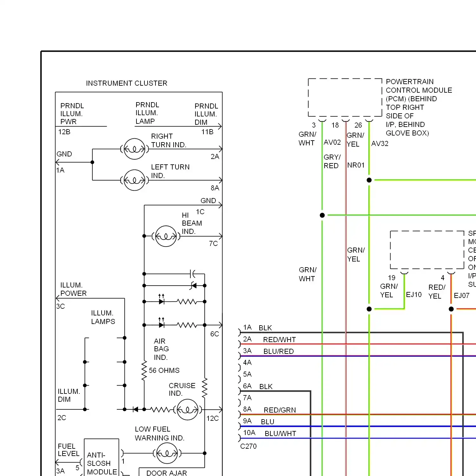Click the RED/WHT wire label at 2A
The width and height of the screenshot is (476, 476).
(x=279, y=340)
